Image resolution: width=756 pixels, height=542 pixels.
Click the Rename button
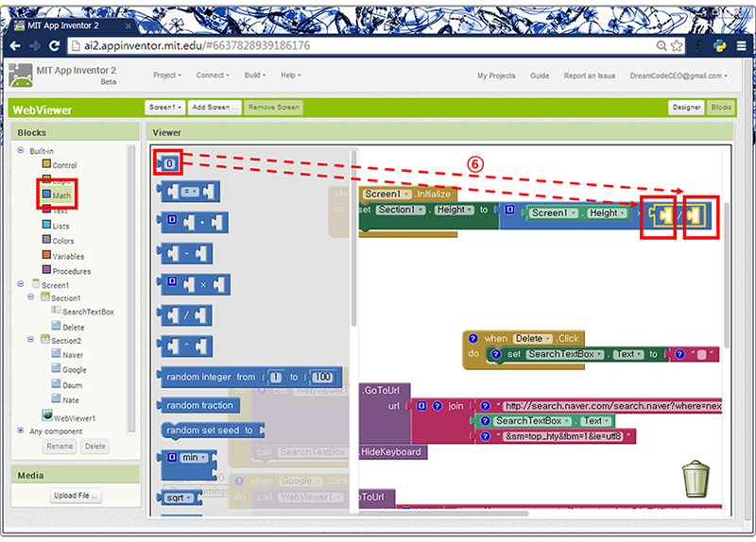[x=60, y=446]
